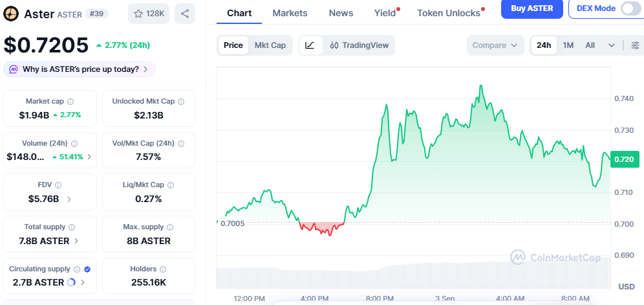
Task: Open the Chart tab
Action: tap(239, 13)
